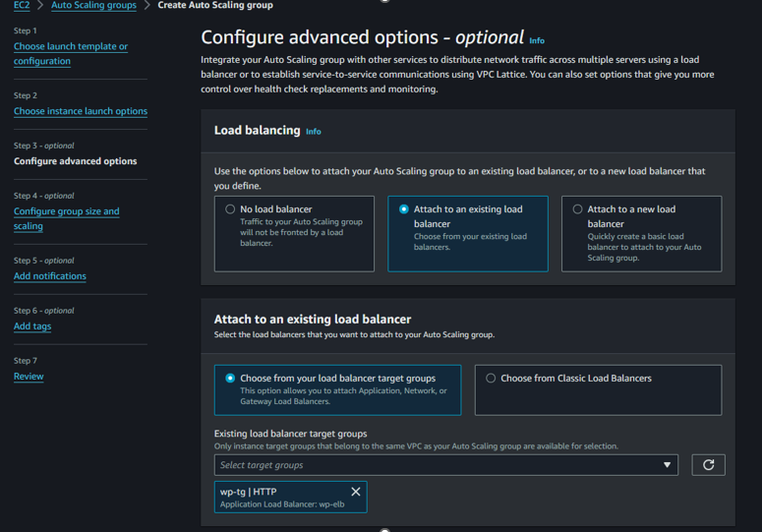Image resolution: width=762 pixels, height=532 pixels.
Task: Choose Attach to a new load balancer
Action: tap(578, 209)
